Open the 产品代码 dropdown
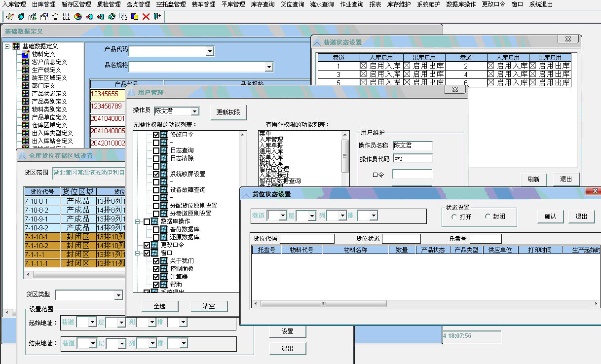This screenshot has height=364, width=601. click(x=210, y=51)
